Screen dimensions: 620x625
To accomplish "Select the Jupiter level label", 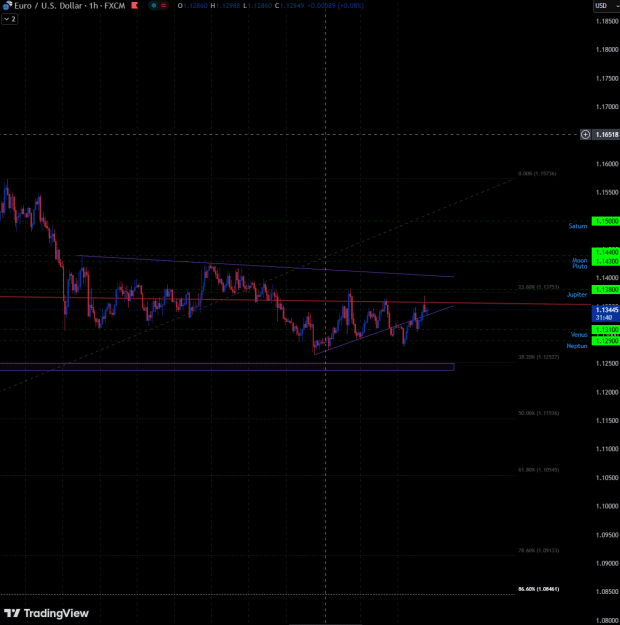I will coord(577,295).
